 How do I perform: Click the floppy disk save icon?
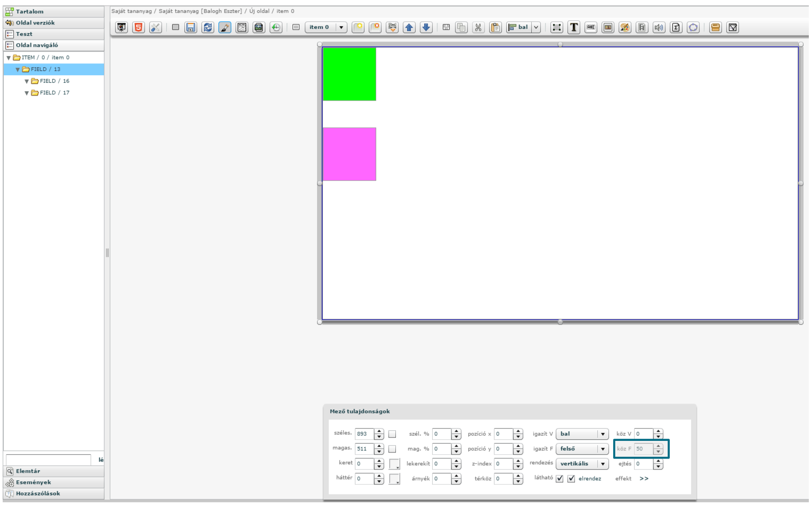[x=191, y=27]
